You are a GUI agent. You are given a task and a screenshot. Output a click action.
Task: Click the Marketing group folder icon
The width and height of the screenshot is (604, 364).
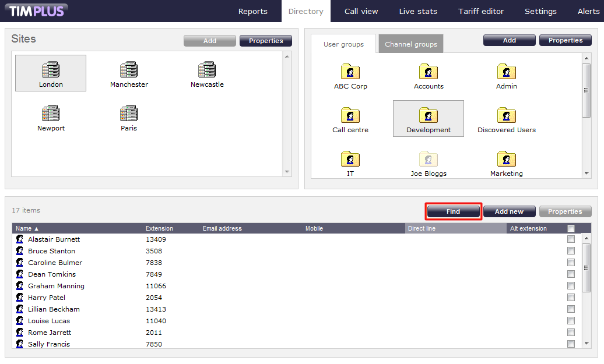[x=507, y=159]
